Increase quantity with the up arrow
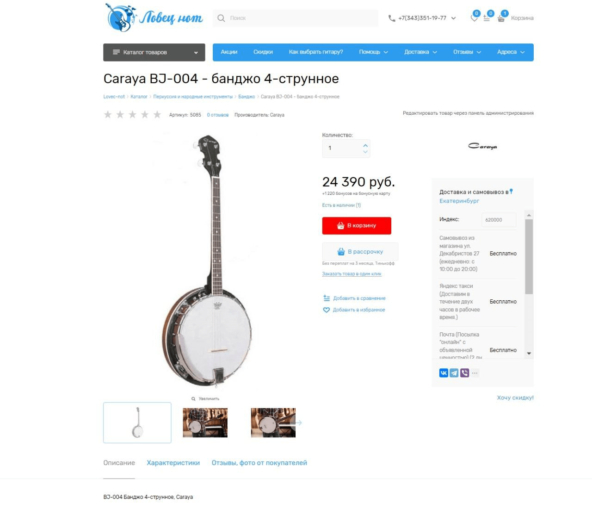The width and height of the screenshot is (592, 510). [365, 145]
